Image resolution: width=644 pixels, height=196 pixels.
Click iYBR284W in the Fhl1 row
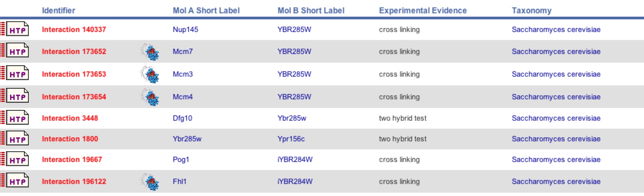coord(295,181)
